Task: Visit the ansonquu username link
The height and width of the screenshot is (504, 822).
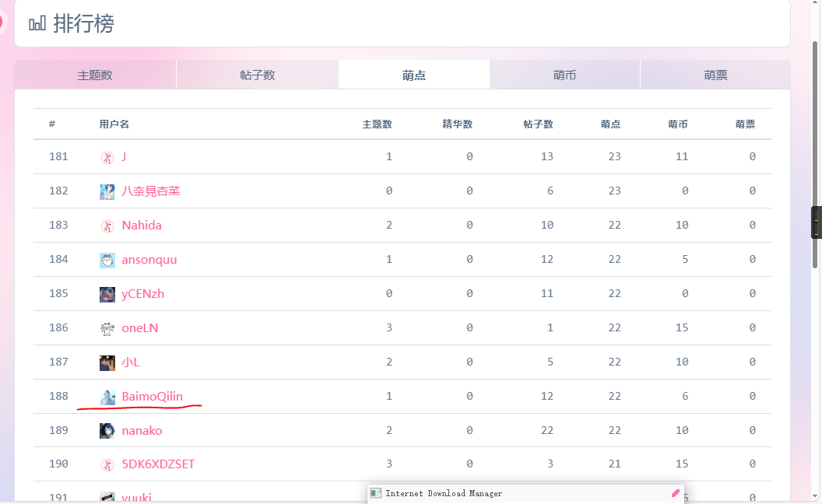Action: coord(149,260)
